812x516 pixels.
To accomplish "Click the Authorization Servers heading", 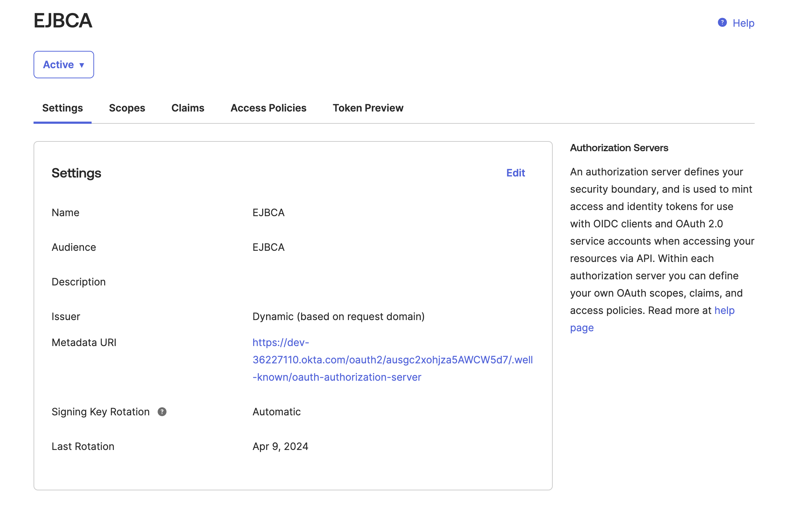I will click(x=619, y=148).
